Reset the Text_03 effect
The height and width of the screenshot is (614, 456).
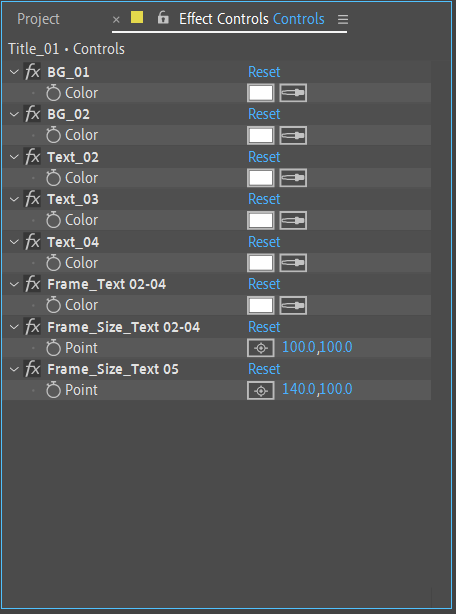click(264, 199)
